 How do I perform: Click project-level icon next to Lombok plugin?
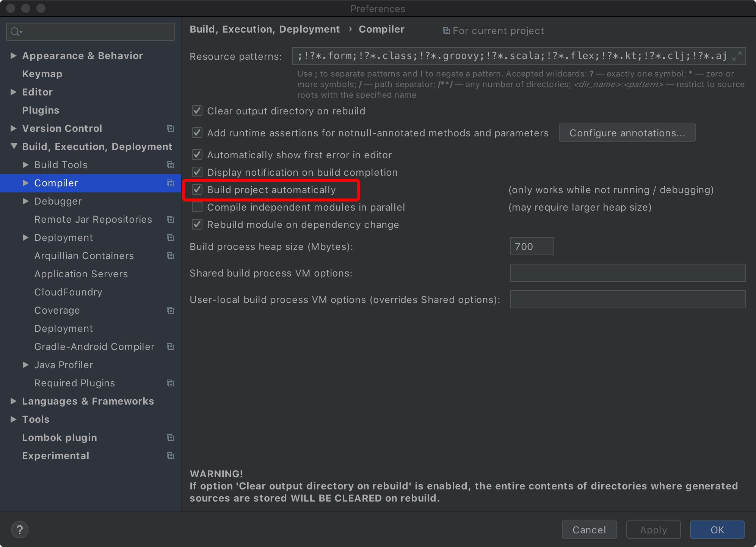point(170,438)
